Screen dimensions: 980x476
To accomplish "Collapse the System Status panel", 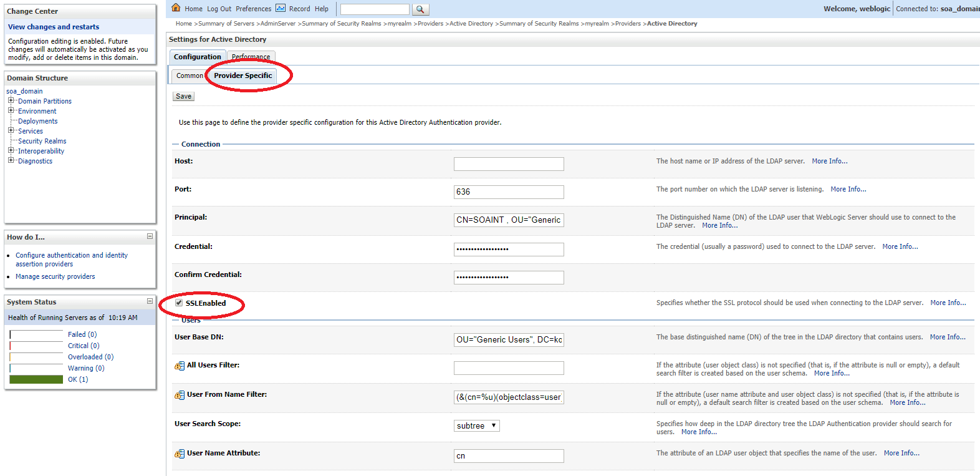I will pos(150,301).
